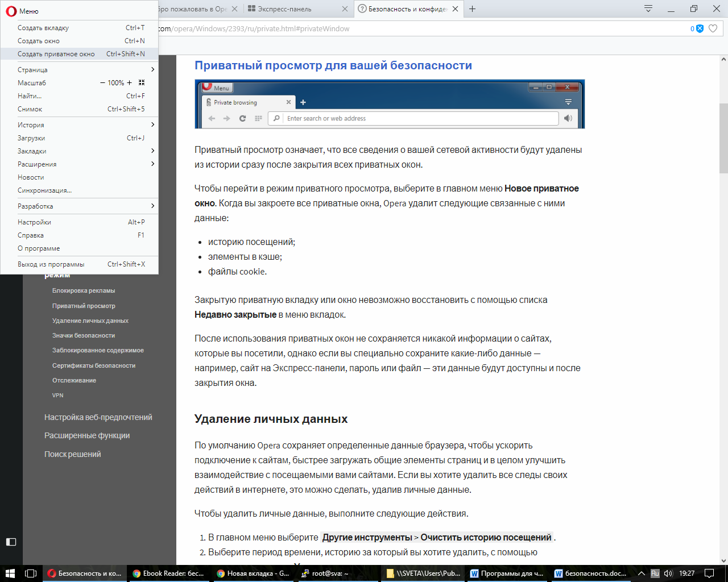
Task: Open Отслеживание sidebar link
Action: tap(74, 380)
